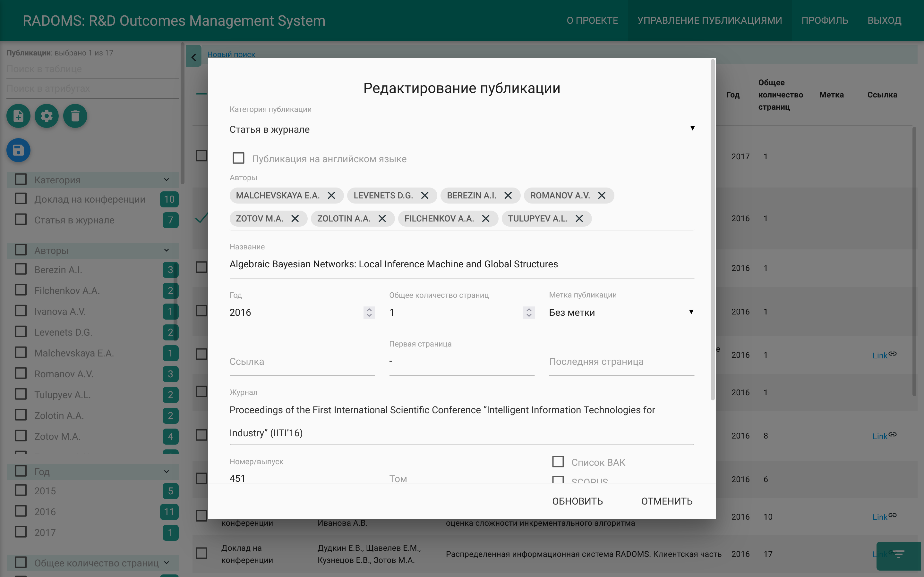Open the settings gear icon
The height and width of the screenshot is (577, 924).
tap(47, 116)
